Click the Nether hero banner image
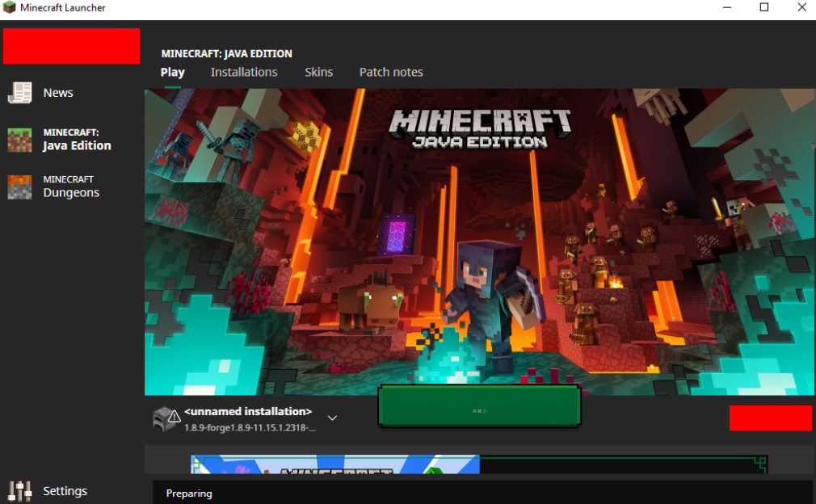Viewport: 816px width, 504px height. pos(480,242)
